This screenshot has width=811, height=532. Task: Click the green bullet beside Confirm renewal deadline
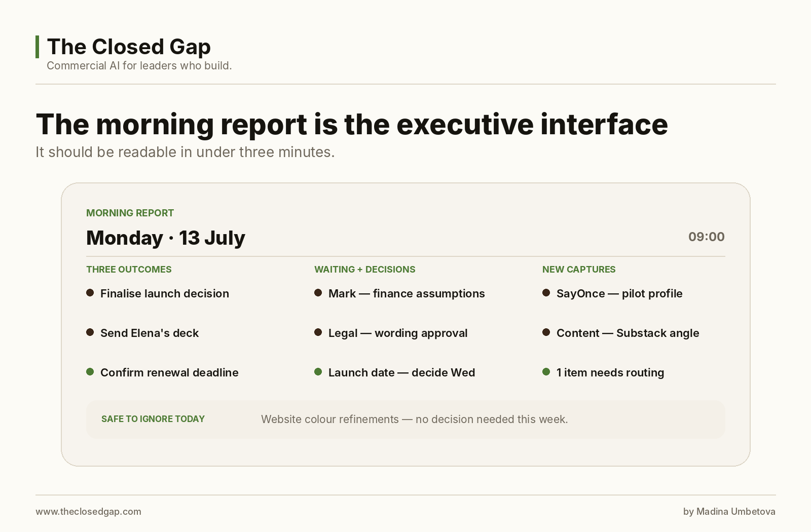[x=90, y=372]
